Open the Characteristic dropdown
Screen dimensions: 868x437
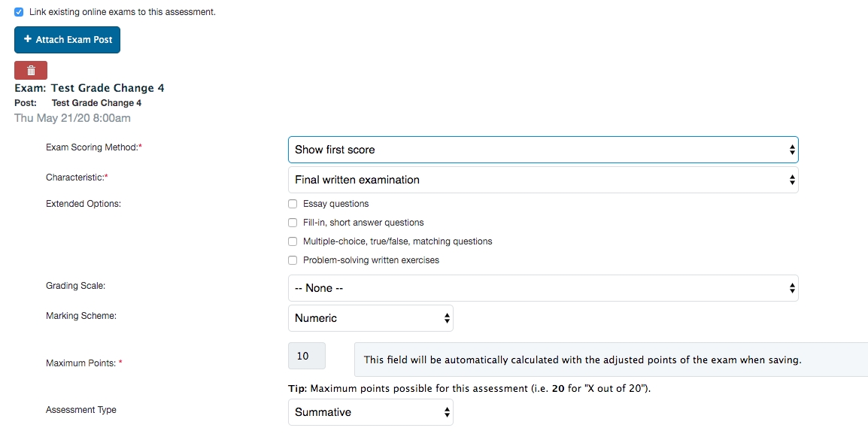[542, 180]
